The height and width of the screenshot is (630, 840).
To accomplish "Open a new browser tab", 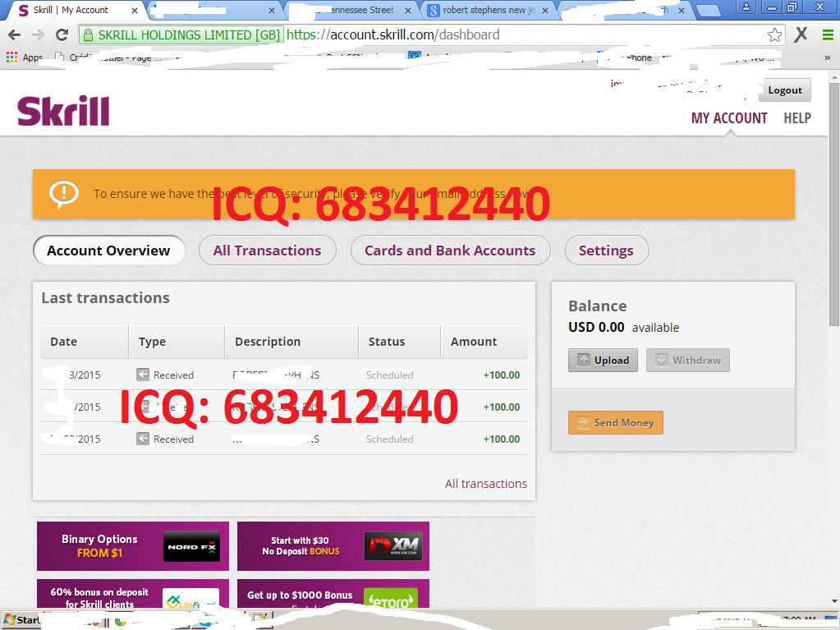I will 709,11.
